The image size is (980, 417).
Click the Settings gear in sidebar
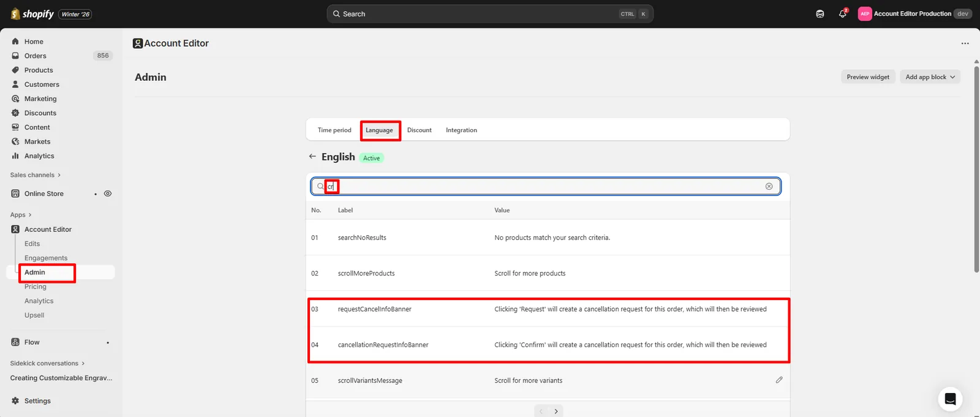click(15, 400)
